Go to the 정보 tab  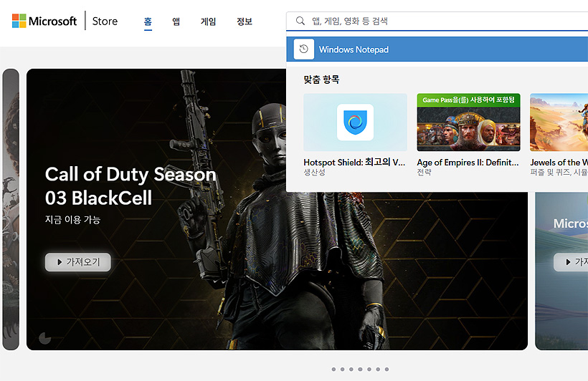click(245, 21)
